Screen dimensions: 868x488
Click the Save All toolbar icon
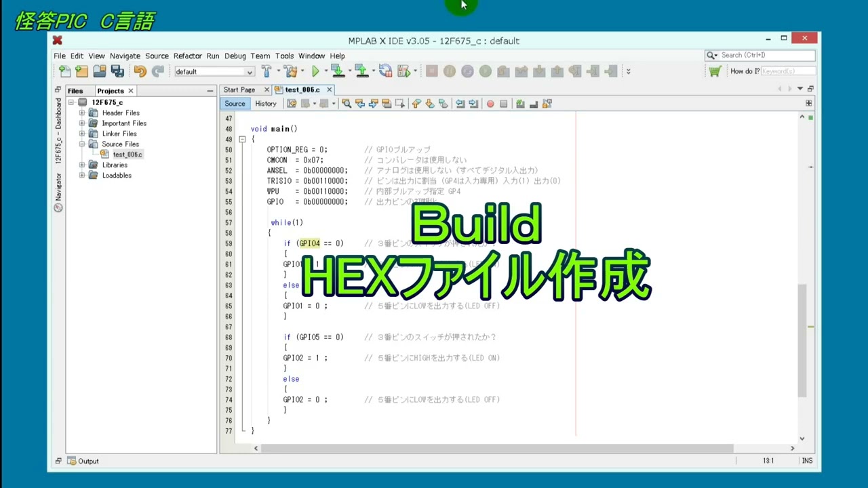(117, 71)
